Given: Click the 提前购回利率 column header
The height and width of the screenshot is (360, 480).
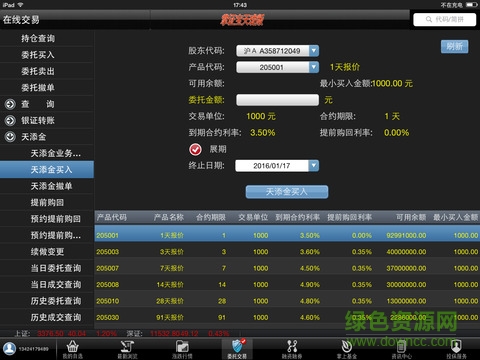Looking at the screenshot, I should 350,217.
